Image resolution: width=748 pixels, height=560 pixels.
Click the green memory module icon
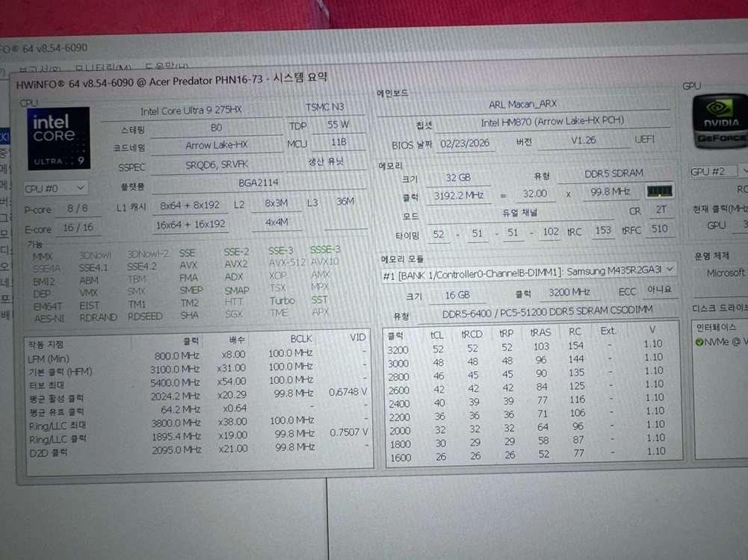659,192
